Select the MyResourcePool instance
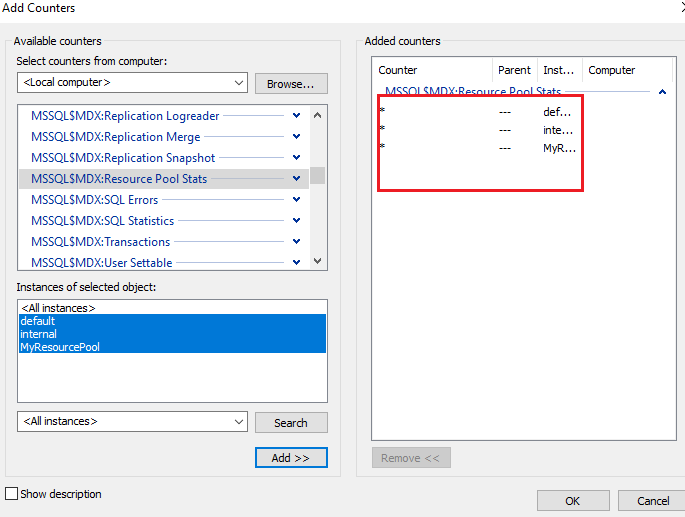Image resolution: width=685 pixels, height=517 pixels. coord(173,347)
